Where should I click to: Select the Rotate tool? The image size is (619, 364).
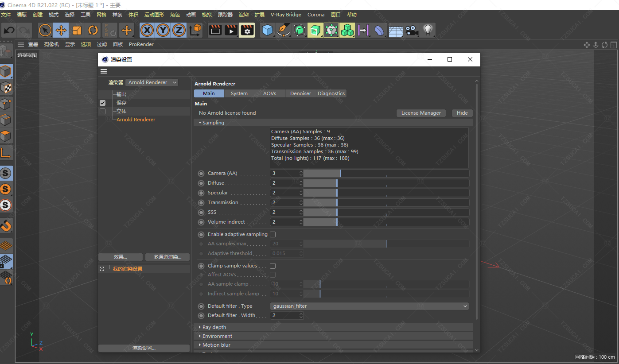tap(93, 31)
